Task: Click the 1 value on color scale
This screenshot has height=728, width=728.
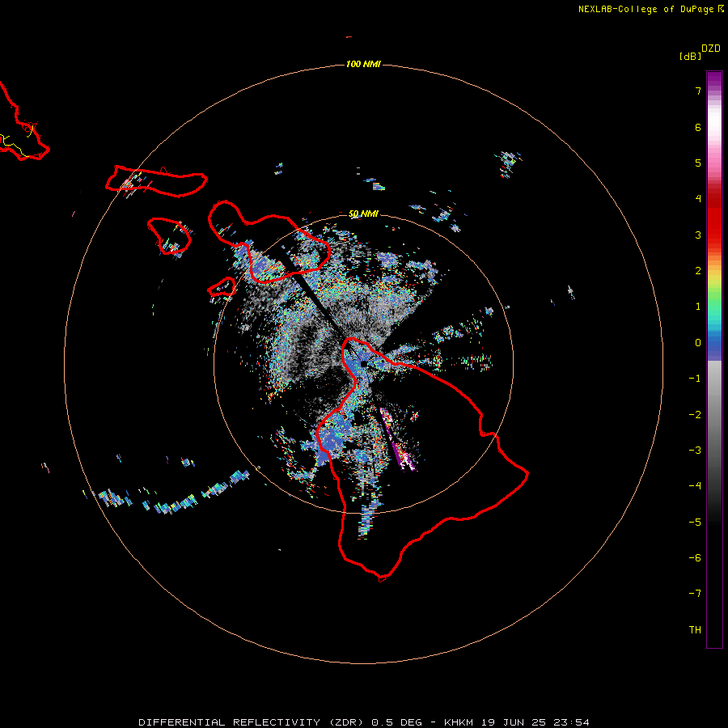Action: point(698,307)
